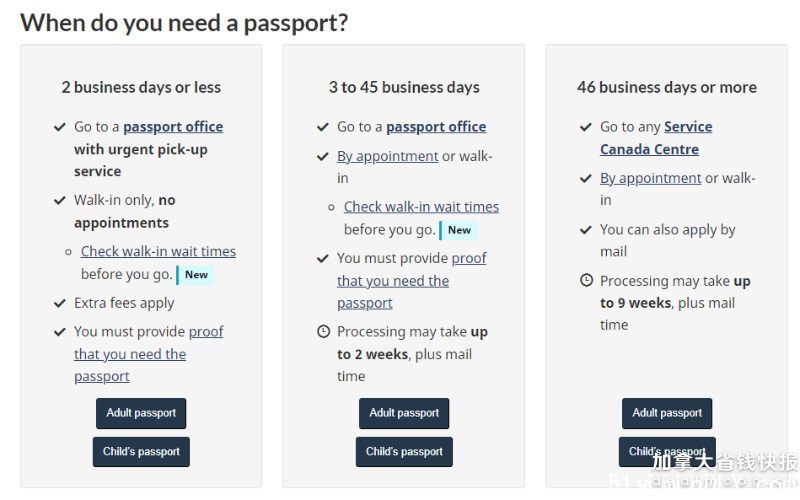This screenshot has height=500, width=800.
Task: Open Child's passport button under 2 business days
Action: (141, 452)
